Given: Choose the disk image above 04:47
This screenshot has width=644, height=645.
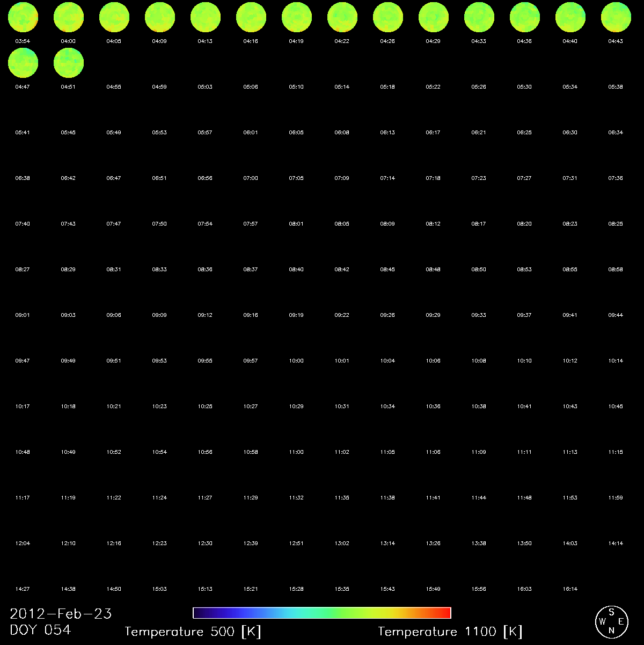Looking at the screenshot, I should click(x=23, y=63).
